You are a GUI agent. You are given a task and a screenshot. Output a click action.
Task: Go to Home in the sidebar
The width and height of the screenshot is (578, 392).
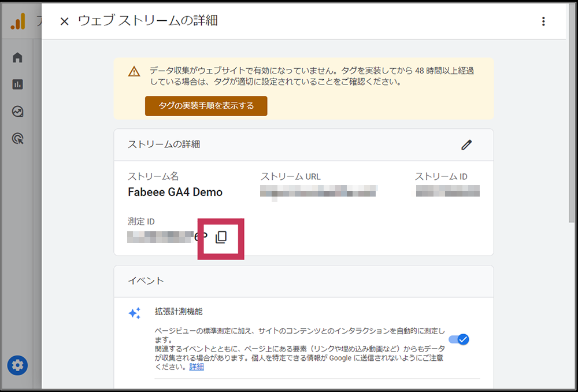point(17,57)
